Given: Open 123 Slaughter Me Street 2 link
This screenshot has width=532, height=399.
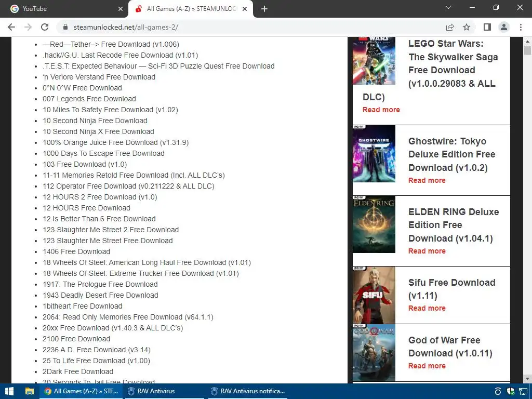Looking at the screenshot, I should point(111,229).
